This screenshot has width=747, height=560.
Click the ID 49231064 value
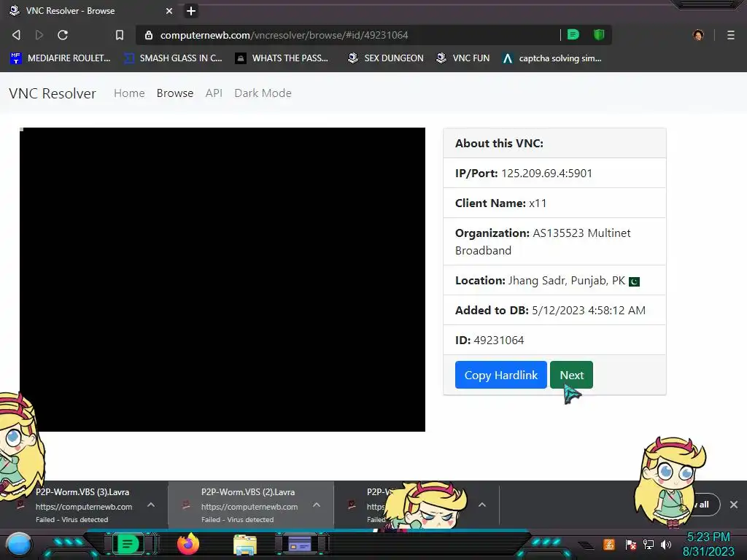point(498,341)
